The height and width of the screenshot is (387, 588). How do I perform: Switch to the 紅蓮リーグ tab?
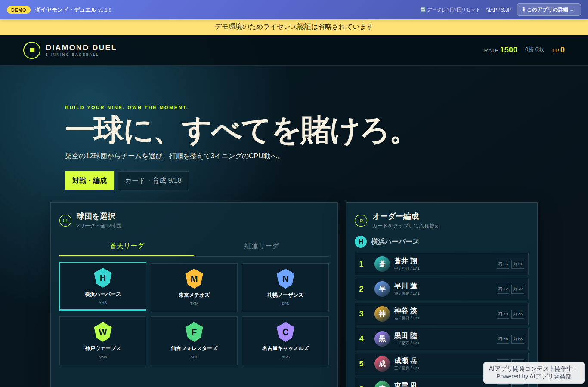262,246
